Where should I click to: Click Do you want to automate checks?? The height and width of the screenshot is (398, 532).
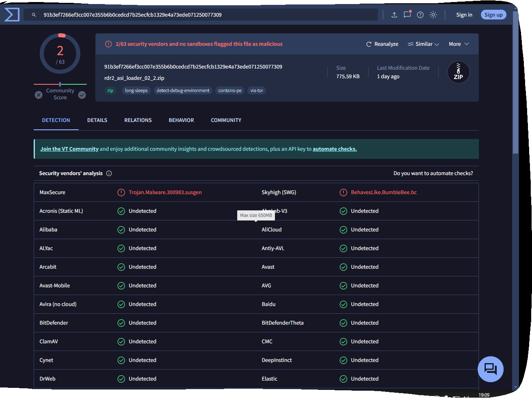click(x=433, y=173)
